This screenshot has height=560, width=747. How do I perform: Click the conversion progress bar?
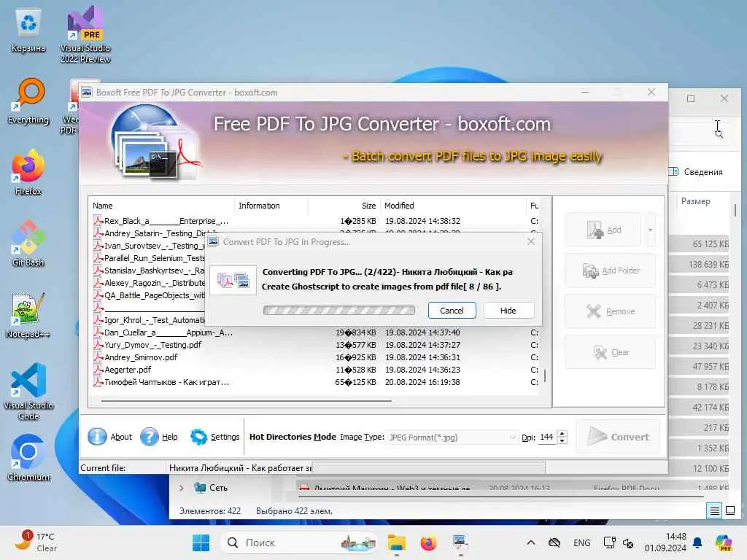(338, 311)
